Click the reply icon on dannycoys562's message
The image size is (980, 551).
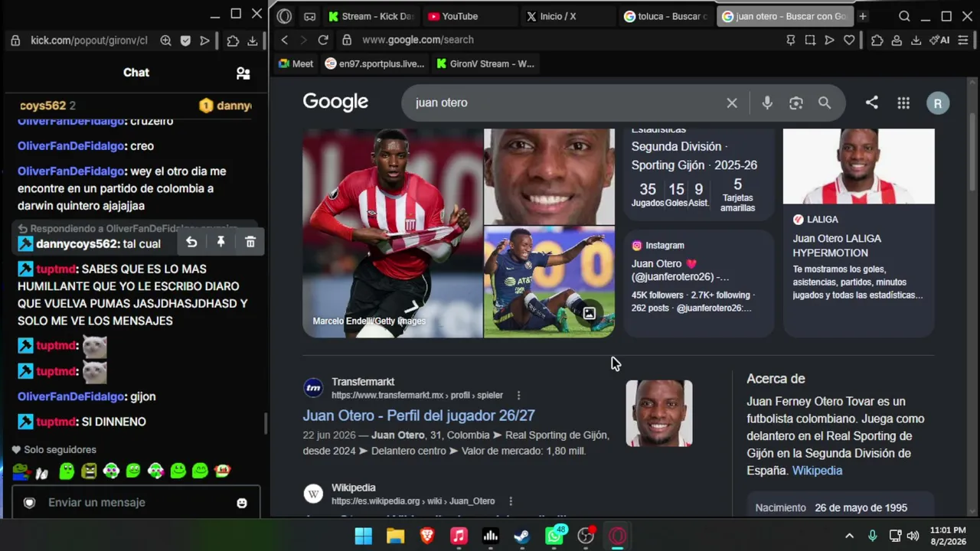coord(191,242)
